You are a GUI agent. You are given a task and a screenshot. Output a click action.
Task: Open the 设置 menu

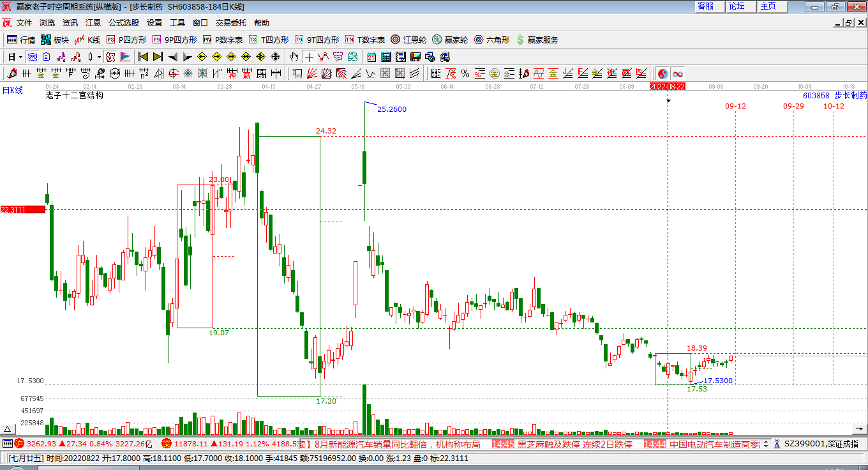154,22
